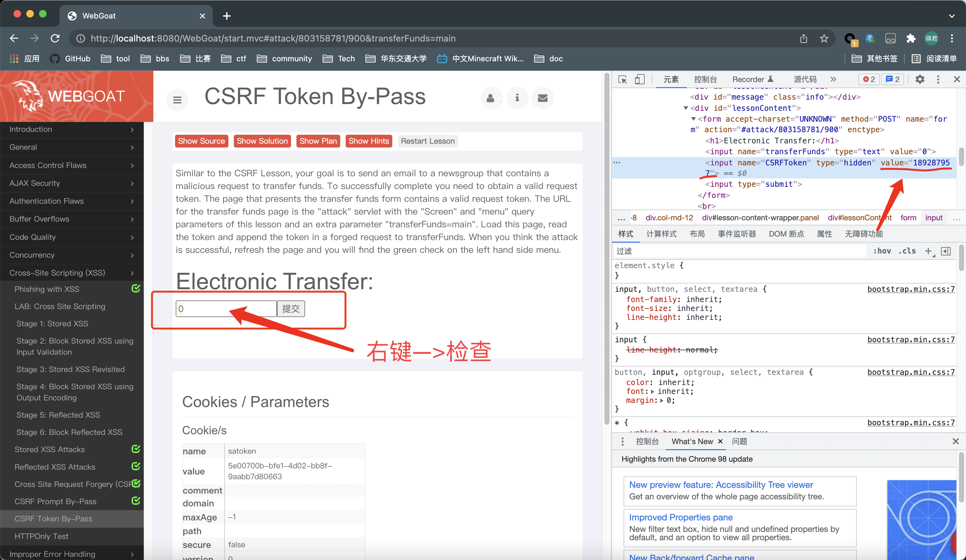The height and width of the screenshot is (560, 966).
Task: Click the 过滤 styles filter field
Action: [x=740, y=251]
